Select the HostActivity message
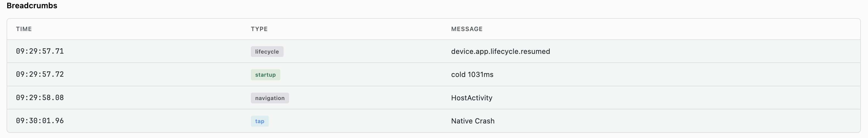This screenshot has width=868, height=138. point(471,98)
